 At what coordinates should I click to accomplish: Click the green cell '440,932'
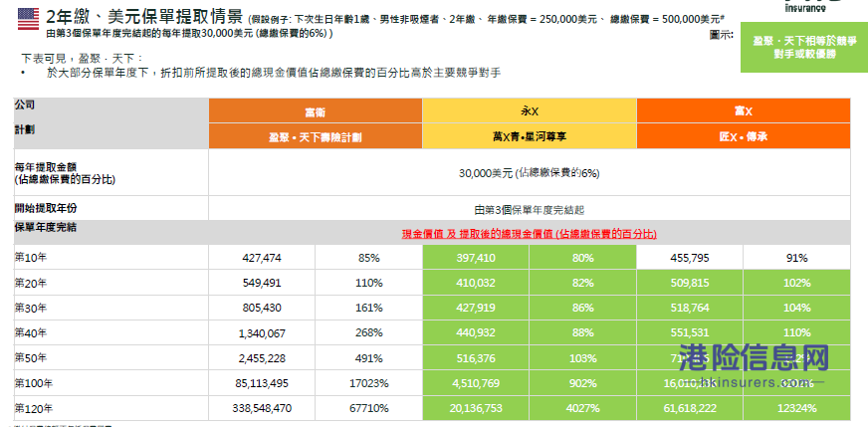(x=476, y=332)
